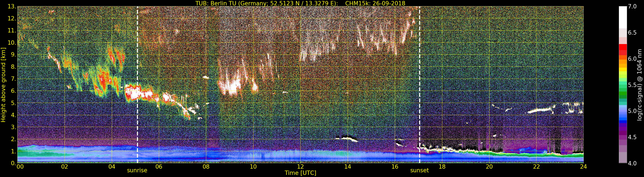Click the "13." tick on the height axis
The image size is (644, 177).
click(12, 6)
